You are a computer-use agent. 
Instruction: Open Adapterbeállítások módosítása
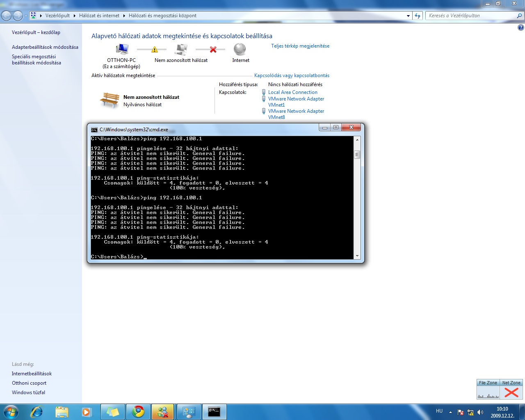[x=45, y=47]
